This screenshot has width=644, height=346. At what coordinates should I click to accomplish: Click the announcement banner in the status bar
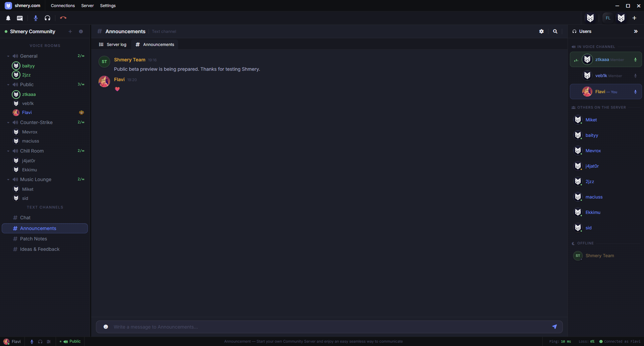point(313,341)
